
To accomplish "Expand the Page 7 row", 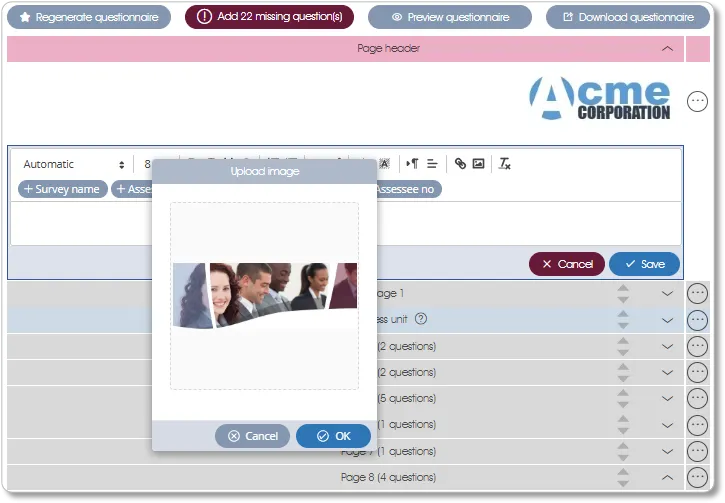I will click(x=667, y=451).
